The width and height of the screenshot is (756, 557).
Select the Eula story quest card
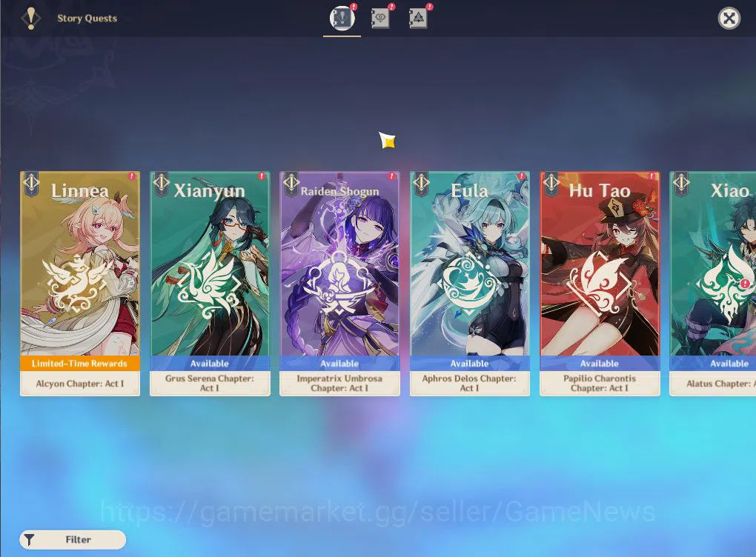tap(470, 284)
